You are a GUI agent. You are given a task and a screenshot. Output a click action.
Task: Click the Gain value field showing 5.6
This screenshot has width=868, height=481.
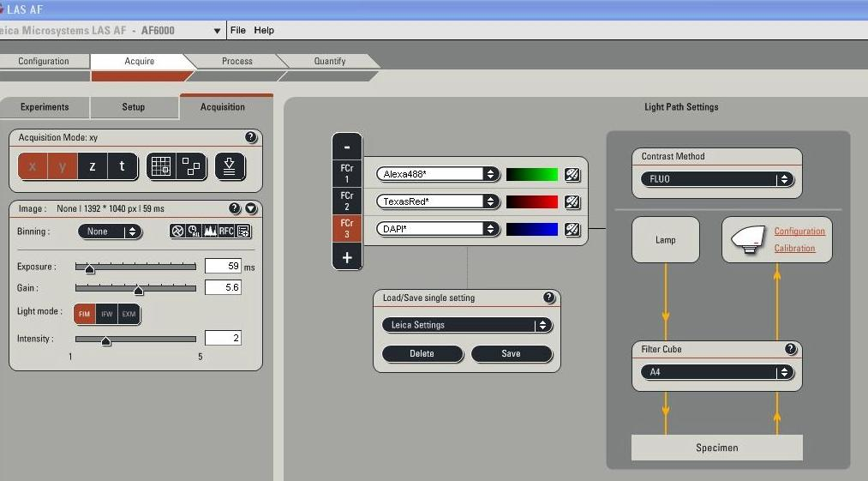223,287
